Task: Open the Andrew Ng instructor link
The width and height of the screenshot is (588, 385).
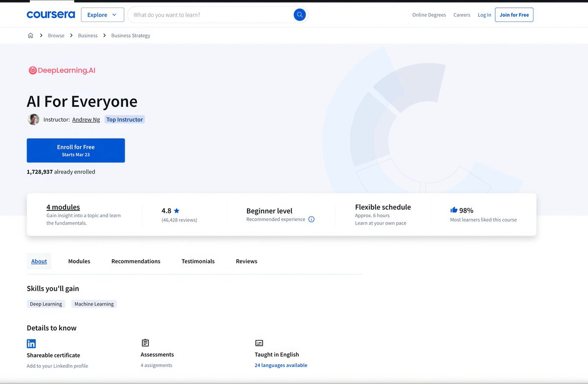Action: pos(86,119)
